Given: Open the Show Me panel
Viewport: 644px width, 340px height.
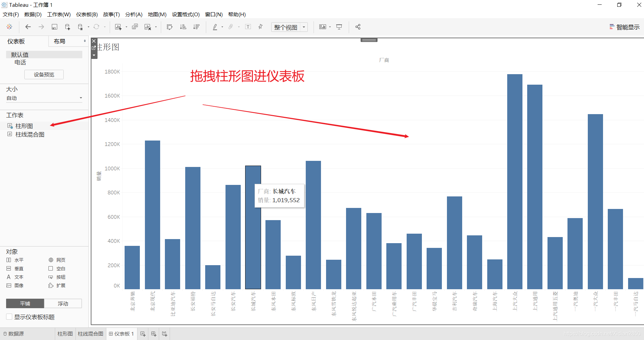Looking at the screenshot, I should point(624,27).
